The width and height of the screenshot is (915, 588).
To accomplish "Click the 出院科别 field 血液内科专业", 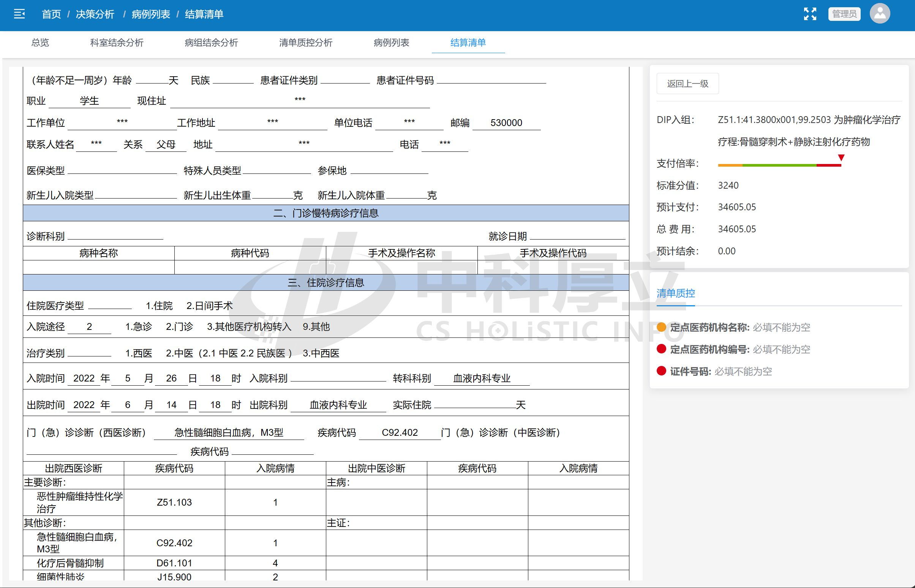I will coord(338,405).
